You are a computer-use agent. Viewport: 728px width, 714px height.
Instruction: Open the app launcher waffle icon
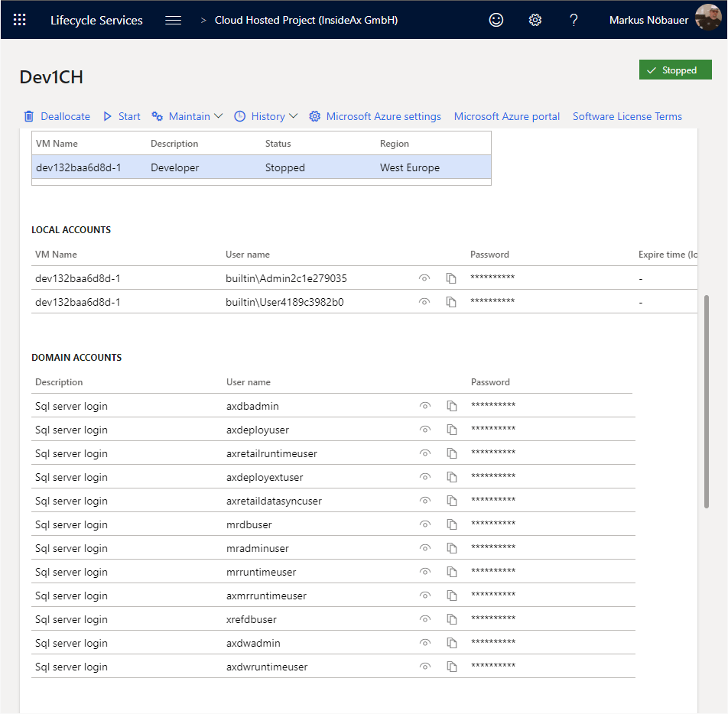(x=20, y=20)
